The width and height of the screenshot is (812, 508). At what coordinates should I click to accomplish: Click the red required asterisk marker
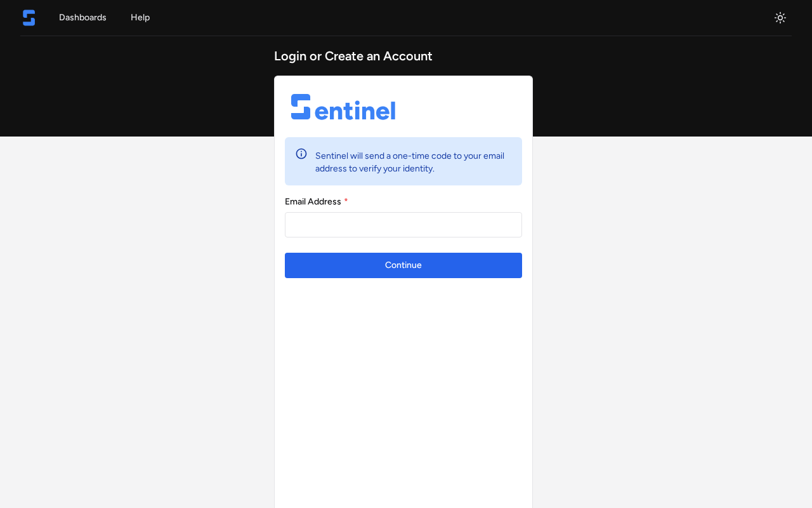click(346, 201)
